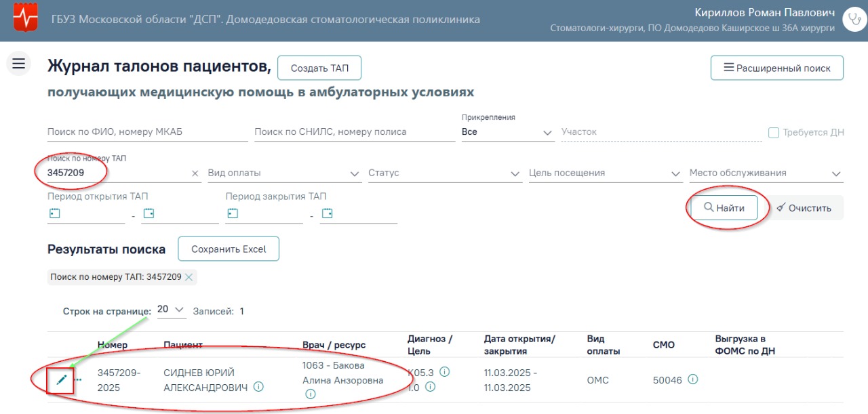
Task: Click the 'Участок' input field
Action: (x=662, y=132)
